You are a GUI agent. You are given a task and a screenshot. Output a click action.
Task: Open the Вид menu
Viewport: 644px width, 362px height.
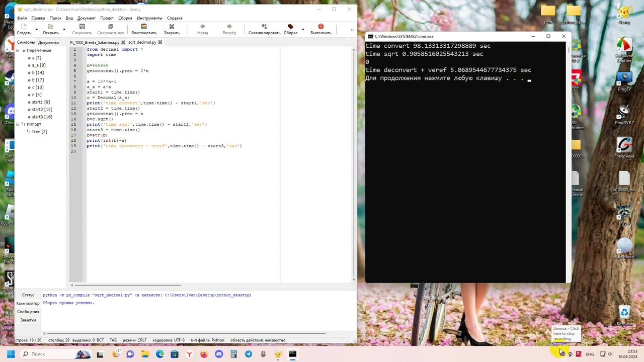pos(69,18)
